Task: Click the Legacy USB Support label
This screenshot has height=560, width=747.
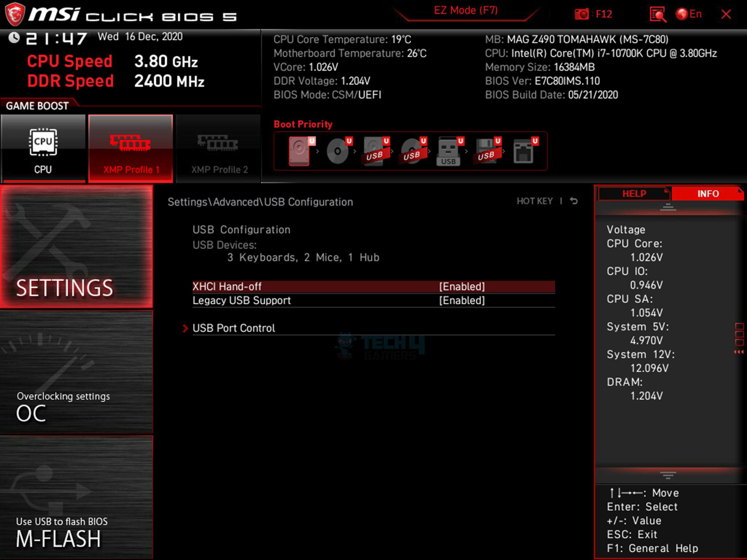Action: coord(241,300)
